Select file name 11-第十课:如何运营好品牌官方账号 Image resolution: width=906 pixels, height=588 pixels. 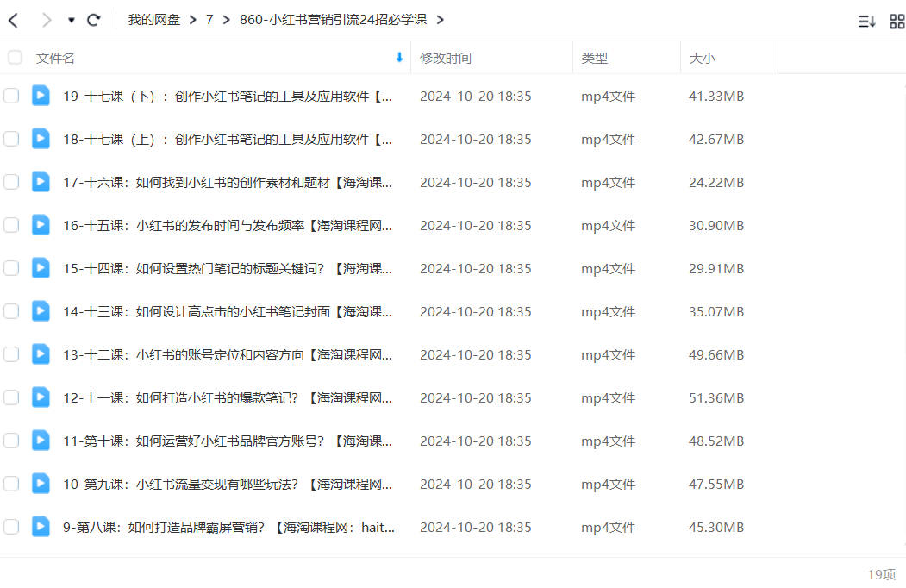click(x=228, y=441)
